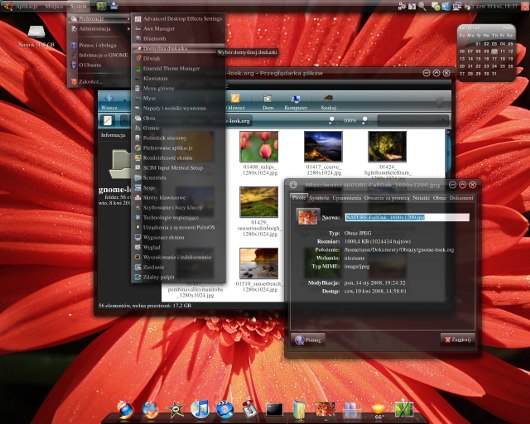The height and width of the screenshot is (424, 530).
Task: Launch the terminal icon in the dock
Action: point(274,410)
